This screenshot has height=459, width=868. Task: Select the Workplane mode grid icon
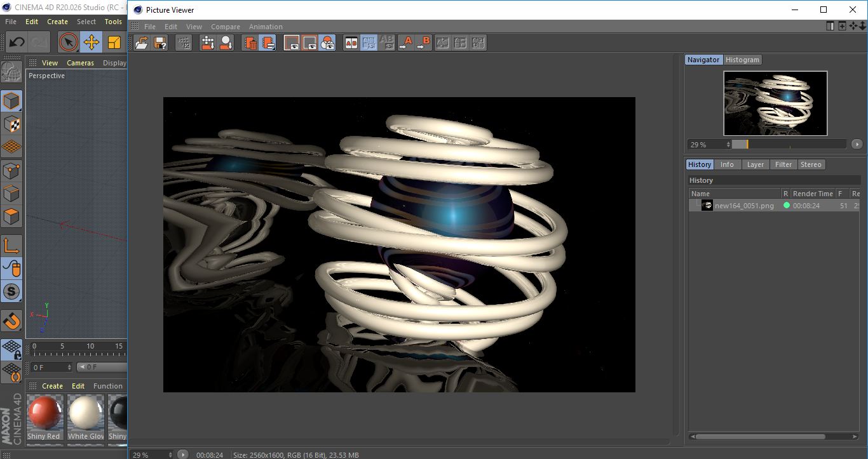coord(11,147)
